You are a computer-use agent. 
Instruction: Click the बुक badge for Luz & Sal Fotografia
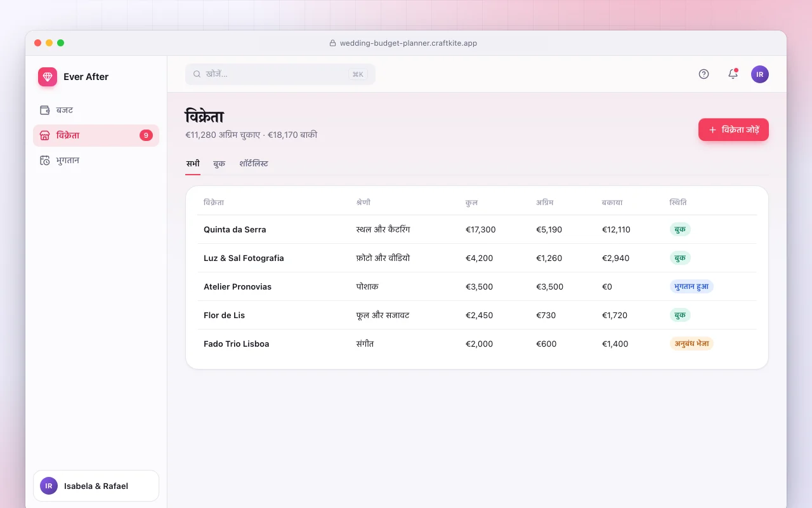point(680,258)
